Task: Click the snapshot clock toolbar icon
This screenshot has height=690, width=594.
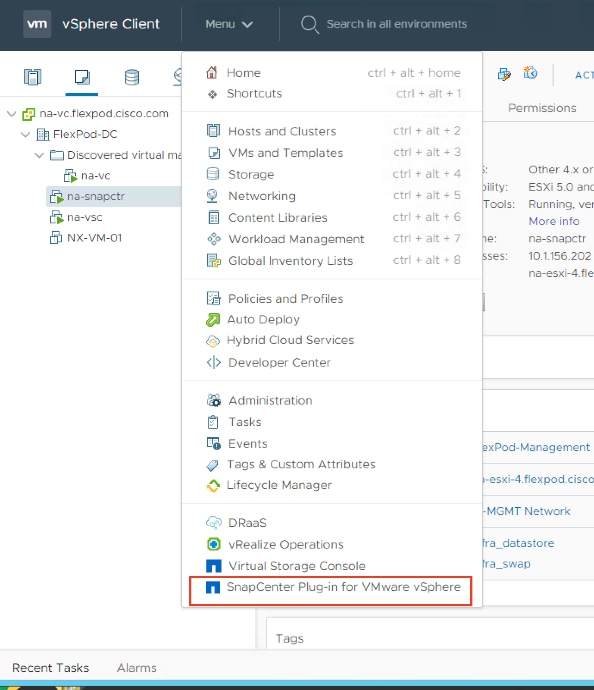Action: pos(530,73)
